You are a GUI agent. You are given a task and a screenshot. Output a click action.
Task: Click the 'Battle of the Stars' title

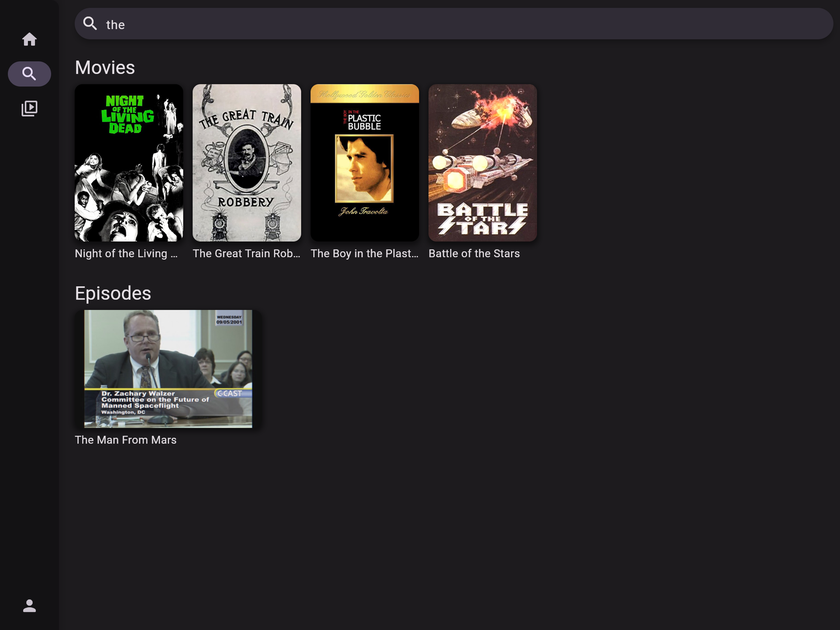pos(474,253)
